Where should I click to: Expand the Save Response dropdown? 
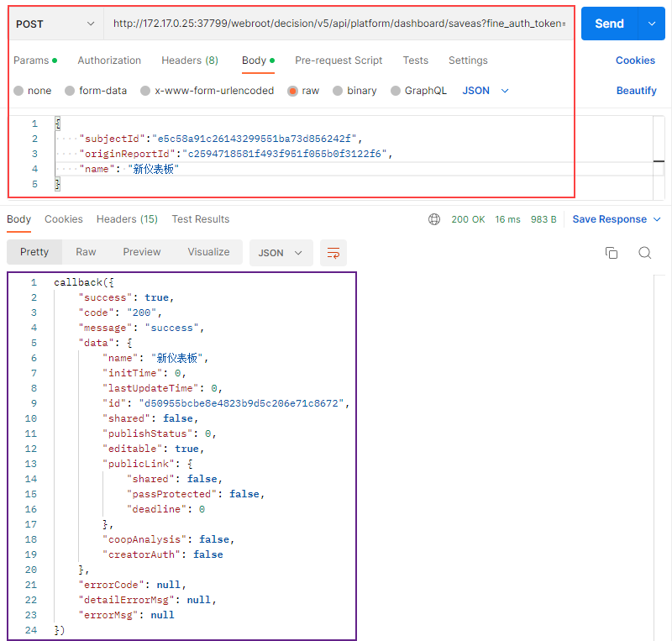tap(610, 219)
